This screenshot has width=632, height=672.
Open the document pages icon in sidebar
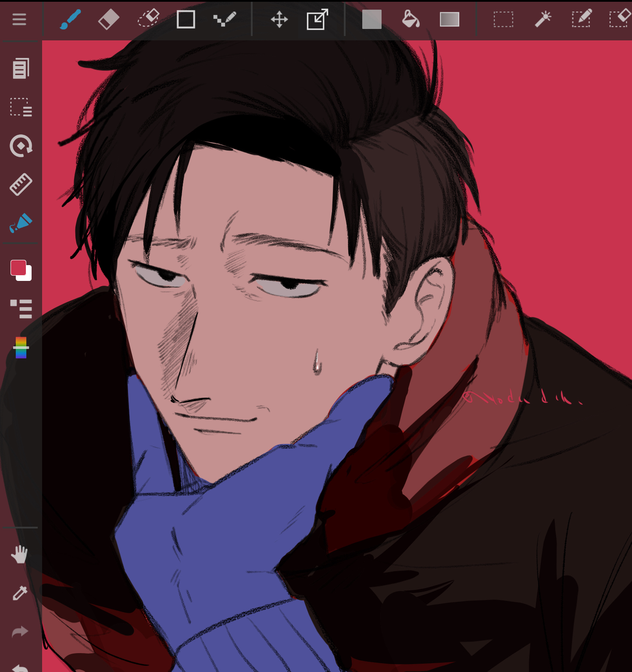point(21,68)
